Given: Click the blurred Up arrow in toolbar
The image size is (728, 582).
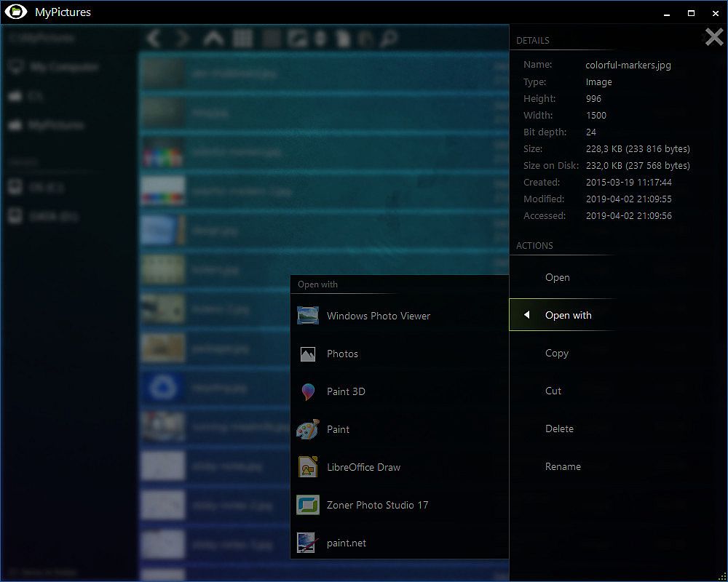Looking at the screenshot, I should [213, 39].
